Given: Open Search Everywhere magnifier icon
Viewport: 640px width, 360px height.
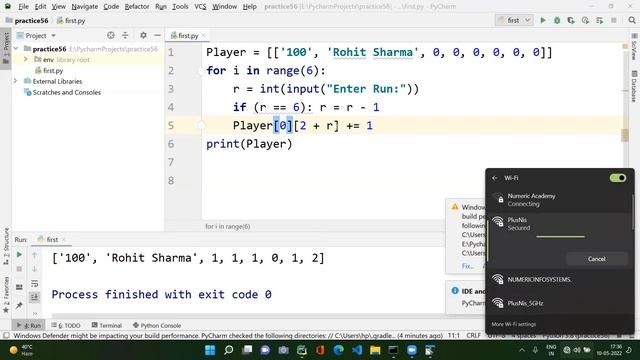Looking at the screenshot, I should point(632,20).
